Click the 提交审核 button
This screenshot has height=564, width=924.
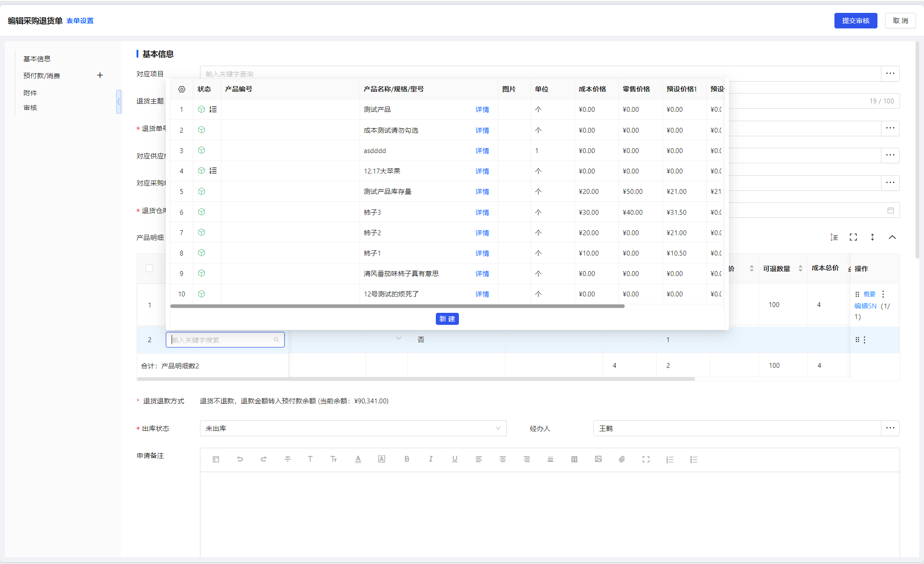855,21
